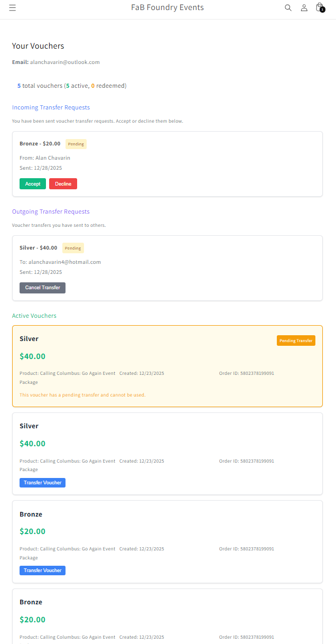Decline the incoming Bronze transfer request

pyautogui.click(x=63, y=184)
